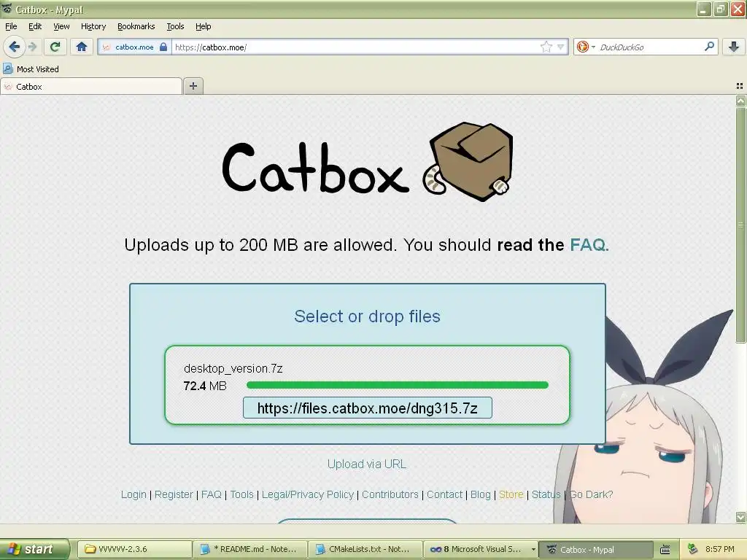The height and width of the screenshot is (560, 747).
Task: Open the Blog link
Action: tap(480, 494)
